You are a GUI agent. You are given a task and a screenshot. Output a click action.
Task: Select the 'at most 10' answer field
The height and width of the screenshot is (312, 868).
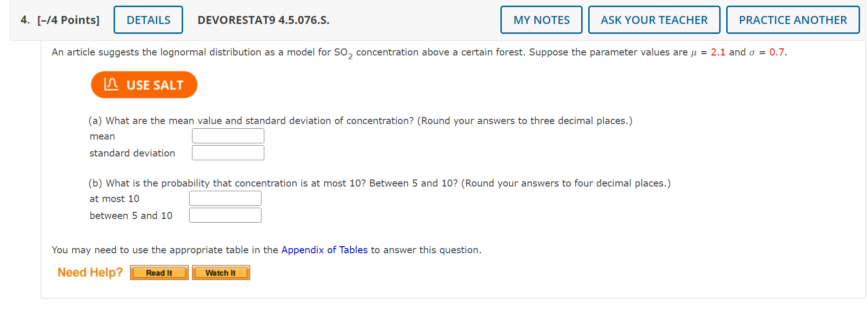[x=225, y=198]
